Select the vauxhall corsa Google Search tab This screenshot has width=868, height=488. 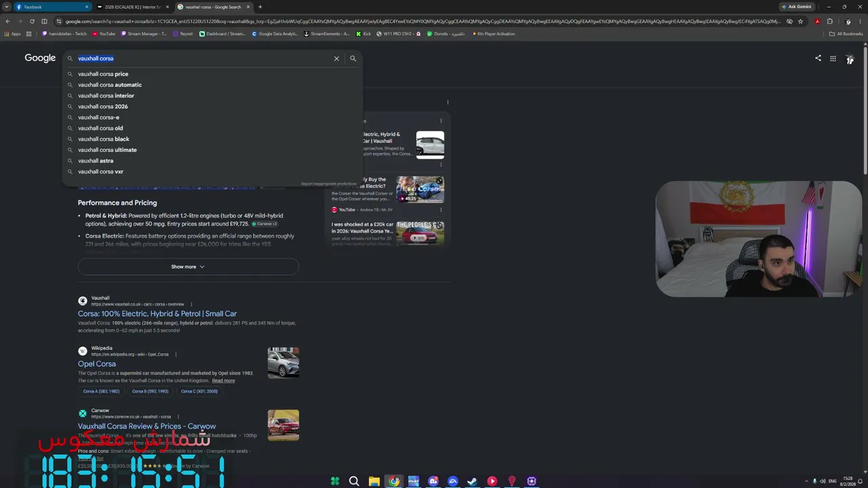click(x=214, y=7)
